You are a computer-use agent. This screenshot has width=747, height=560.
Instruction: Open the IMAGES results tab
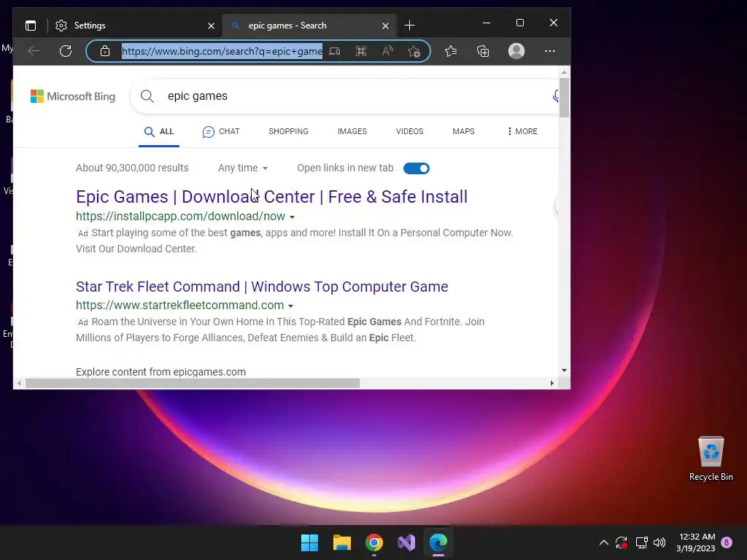click(x=352, y=131)
